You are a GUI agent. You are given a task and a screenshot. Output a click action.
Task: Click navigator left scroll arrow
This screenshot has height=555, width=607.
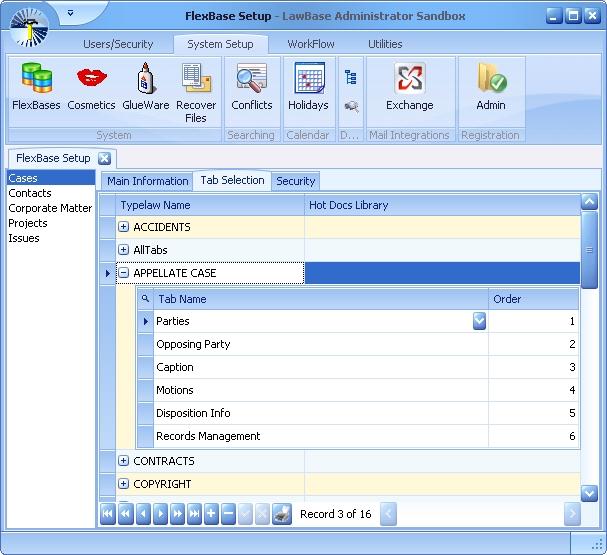point(388,514)
